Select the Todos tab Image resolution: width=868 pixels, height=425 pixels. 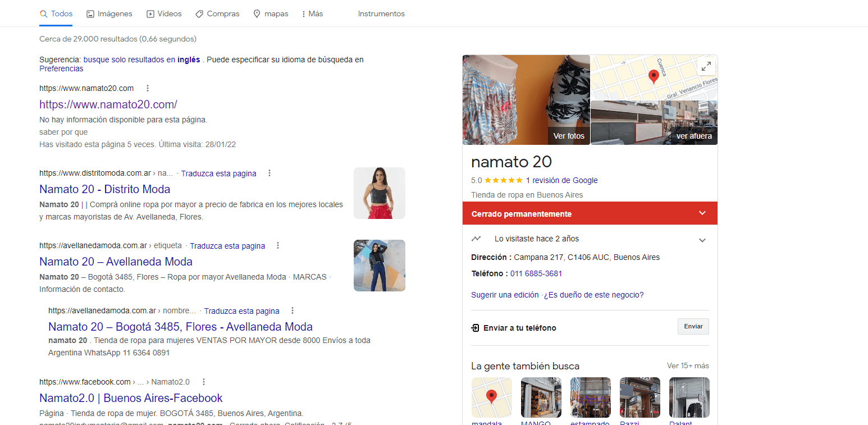(x=56, y=13)
